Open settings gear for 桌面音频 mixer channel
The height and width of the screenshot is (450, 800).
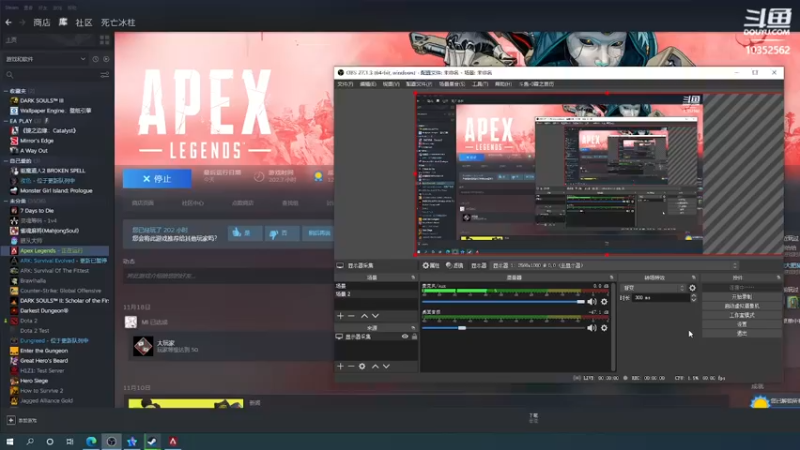(604, 328)
